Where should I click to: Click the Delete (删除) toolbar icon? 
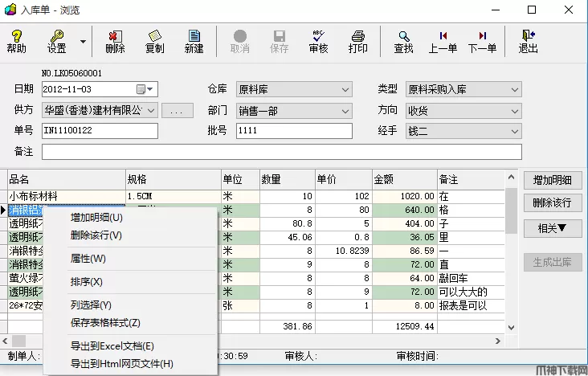115,41
